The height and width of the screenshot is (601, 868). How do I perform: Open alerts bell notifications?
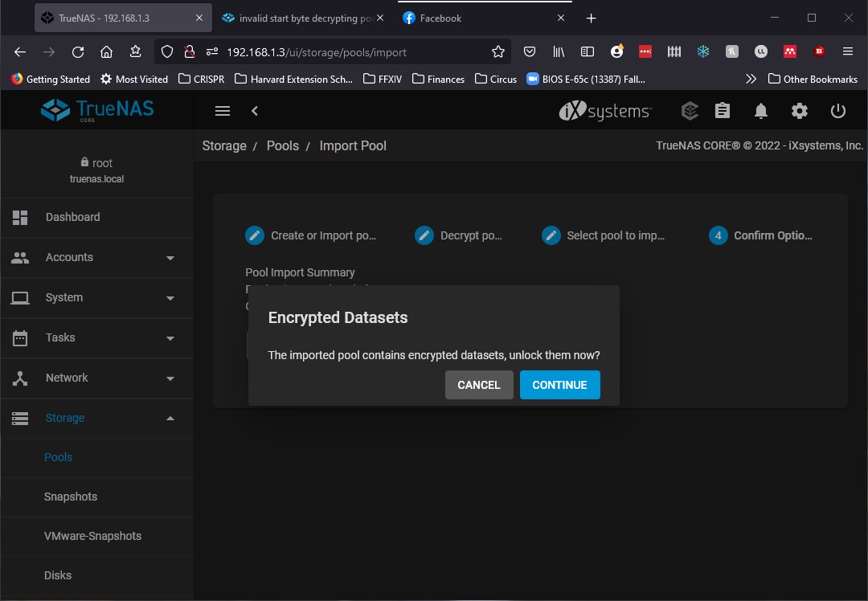pyautogui.click(x=761, y=111)
